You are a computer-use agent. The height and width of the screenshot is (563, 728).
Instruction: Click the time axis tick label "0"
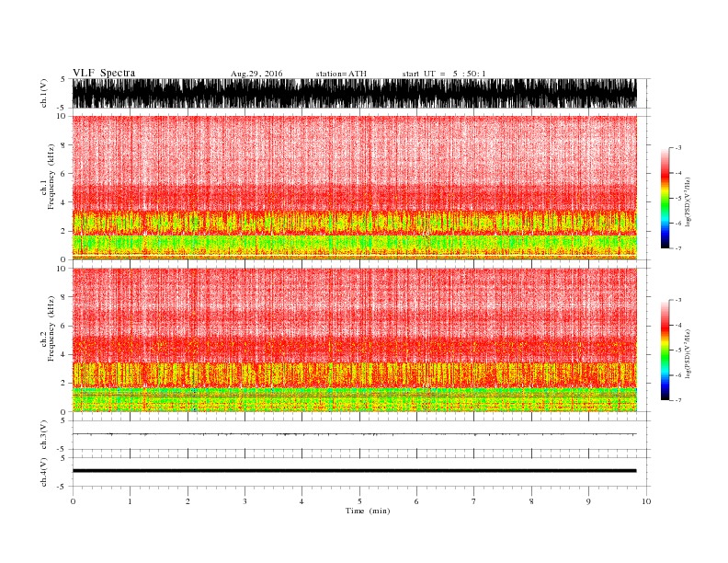[x=73, y=501]
